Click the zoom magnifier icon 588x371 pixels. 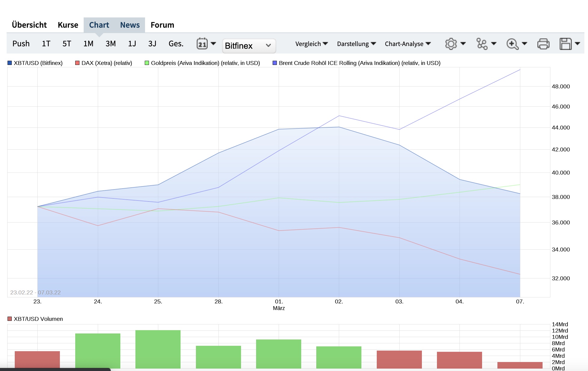(x=512, y=44)
